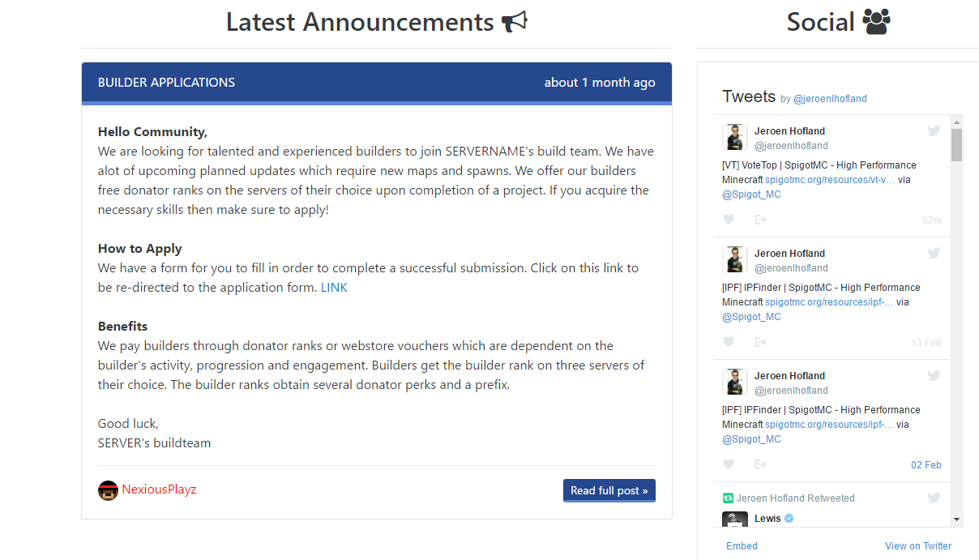
Task: Click first tweet's Jeroen Hofland profile photo
Action: 734,137
